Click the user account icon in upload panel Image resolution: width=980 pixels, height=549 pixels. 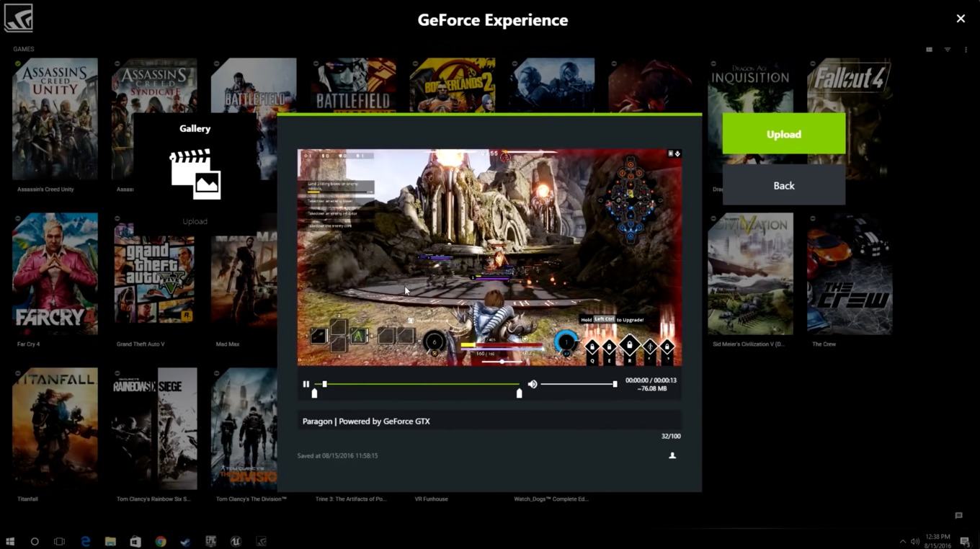pyautogui.click(x=672, y=455)
